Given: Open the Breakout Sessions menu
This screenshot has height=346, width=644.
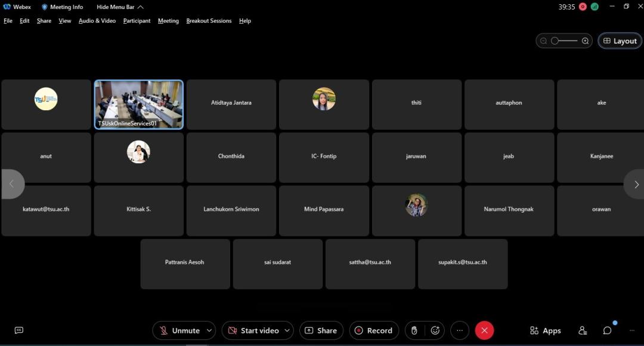Looking at the screenshot, I should coord(209,21).
